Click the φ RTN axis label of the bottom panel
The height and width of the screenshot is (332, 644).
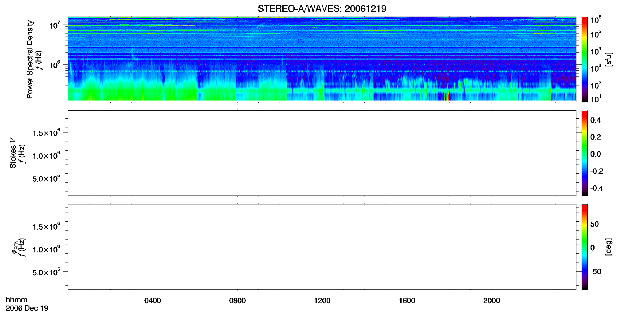pos(15,247)
